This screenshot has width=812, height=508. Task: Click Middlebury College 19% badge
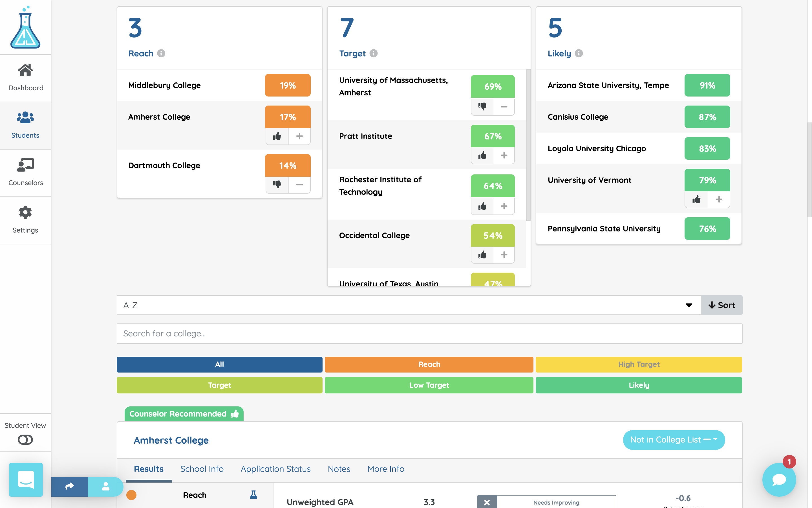click(288, 85)
